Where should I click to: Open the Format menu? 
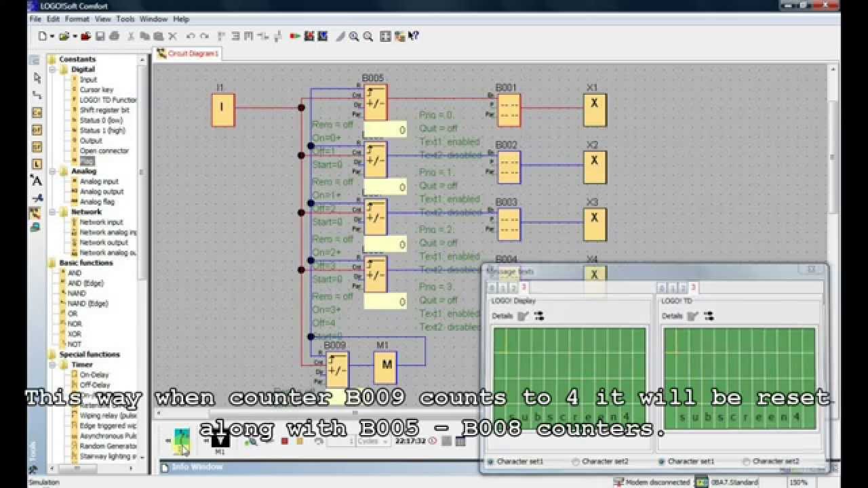coord(77,19)
